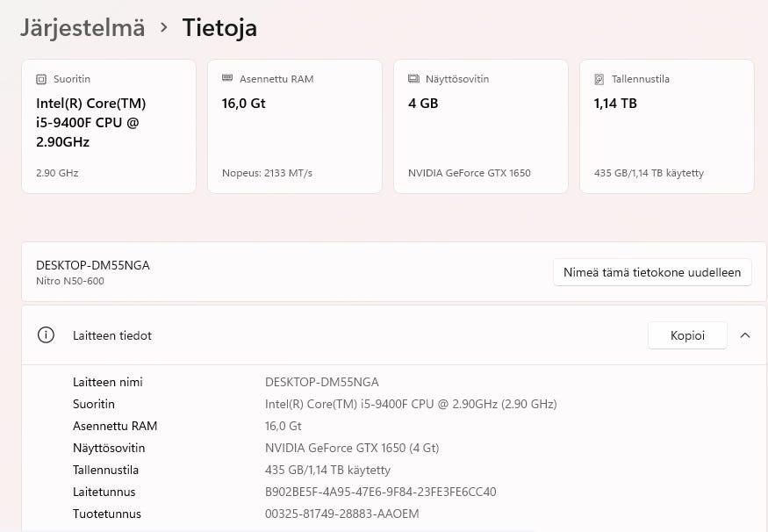Image resolution: width=768 pixels, height=532 pixels.
Task: Click the Nopeus: 2133 MT/s text
Action: tap(267, 173)
